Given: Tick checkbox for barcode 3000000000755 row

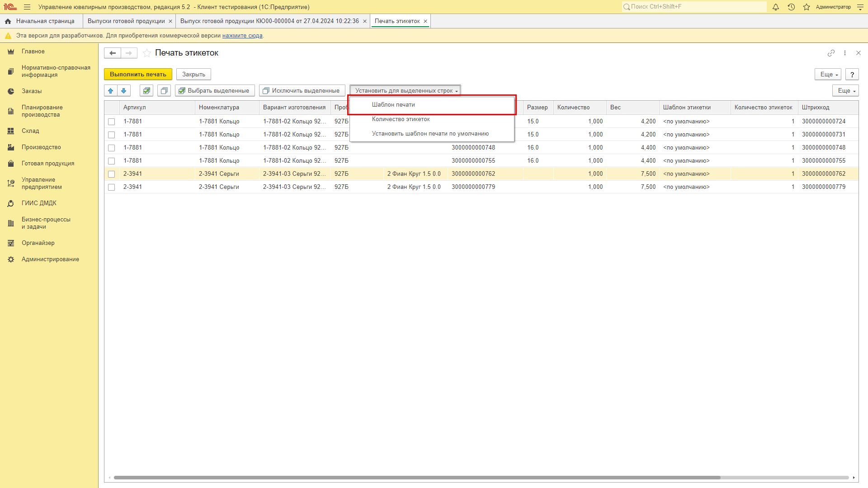Looking at the screenshot, I should pos(112,161).
